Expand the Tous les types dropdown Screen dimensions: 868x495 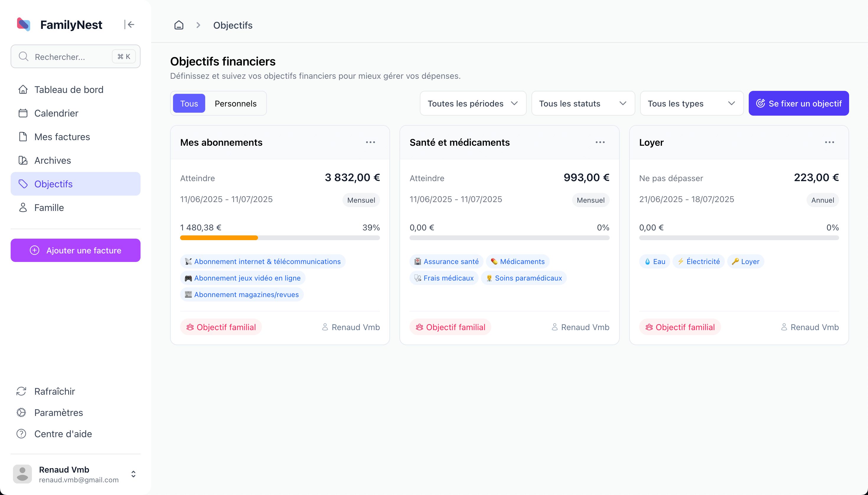tap(691, 103)
